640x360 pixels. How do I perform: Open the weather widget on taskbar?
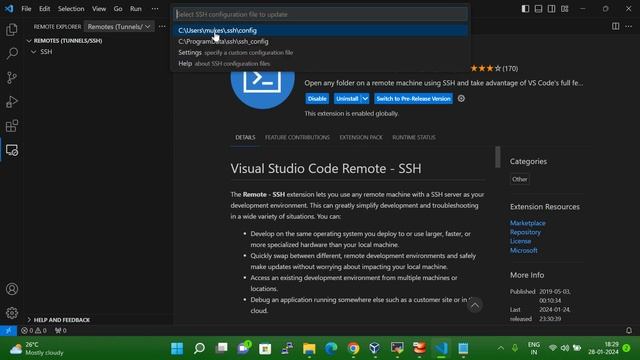(x=37, y=349)
